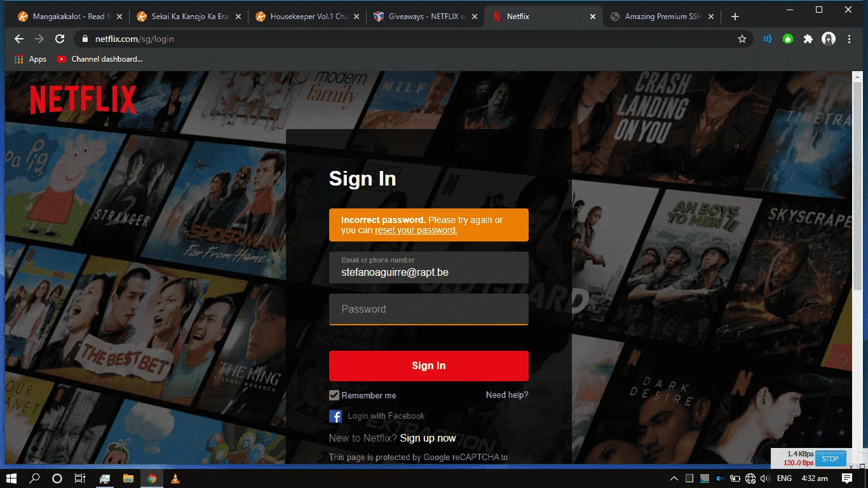Screen dimensions: 868x488
Task: Open the Need help? link
Action: pos(507,395)
